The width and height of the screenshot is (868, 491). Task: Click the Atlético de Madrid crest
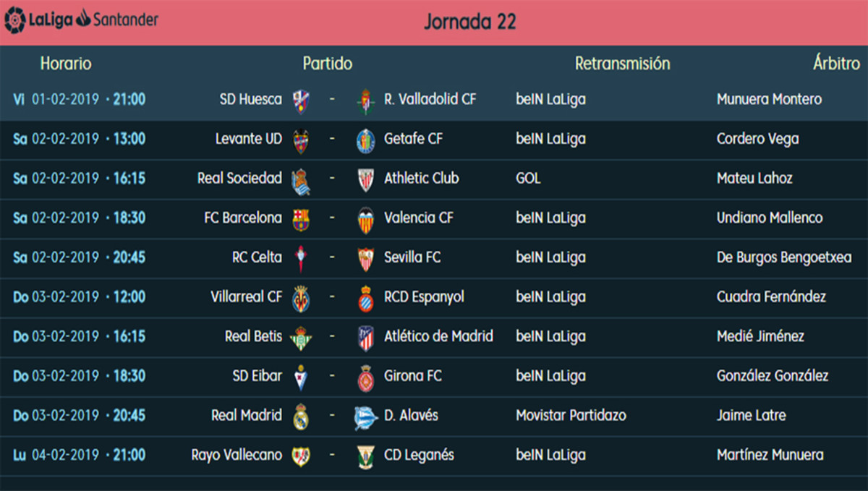pyautogui.click(x=366, y=338)
